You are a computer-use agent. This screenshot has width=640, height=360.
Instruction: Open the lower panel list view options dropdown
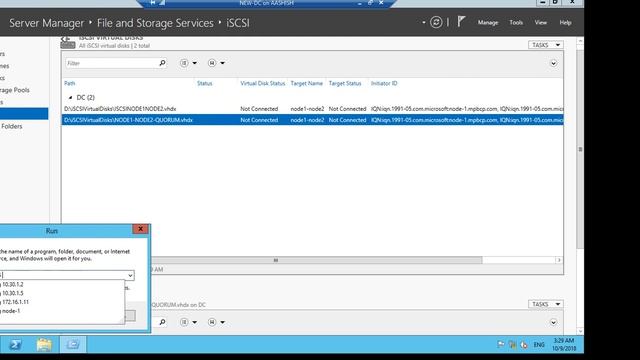188,322
